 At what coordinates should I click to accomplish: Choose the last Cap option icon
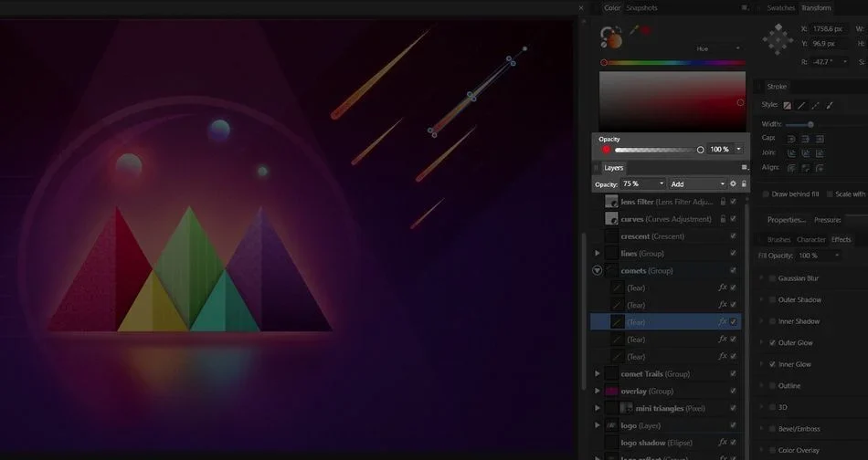820,139
